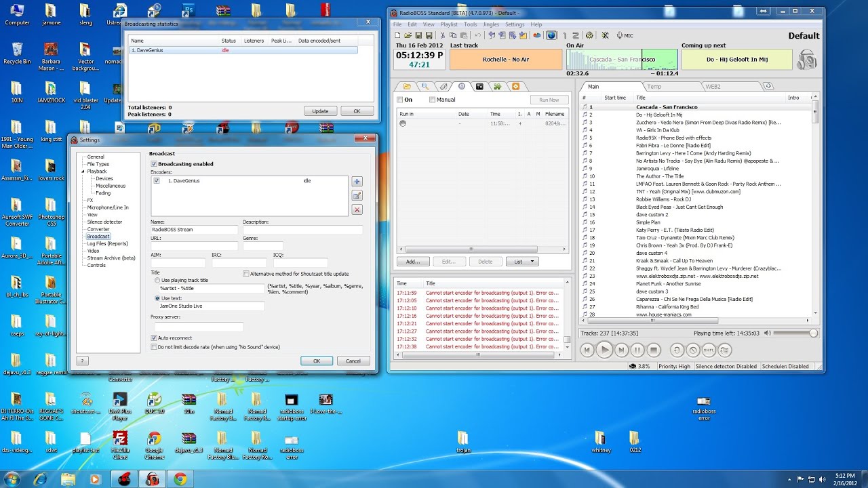Viewport: 868px width, 488px height.
Task: Toggle Broadcasting enabled checkbox
Action: [x=154, y=164]
